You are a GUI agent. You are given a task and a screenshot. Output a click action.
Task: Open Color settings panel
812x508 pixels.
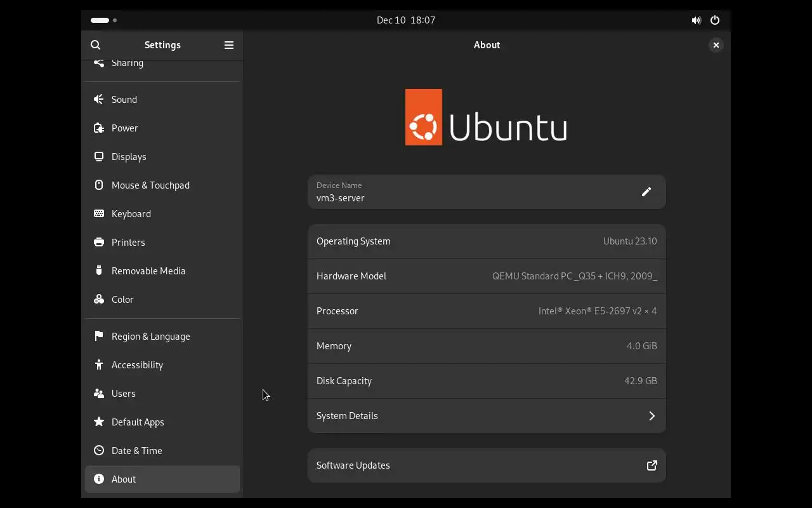point(162,299)
